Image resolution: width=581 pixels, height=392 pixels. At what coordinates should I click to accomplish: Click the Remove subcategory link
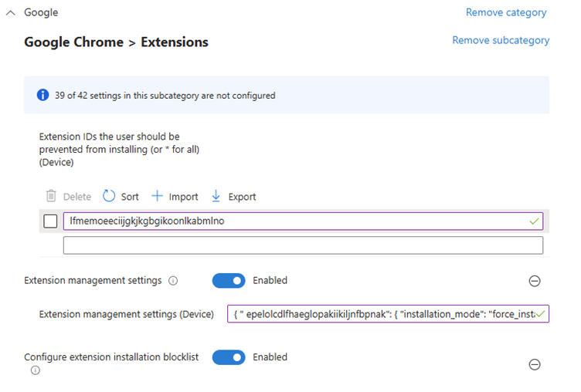tap(501, 40)
